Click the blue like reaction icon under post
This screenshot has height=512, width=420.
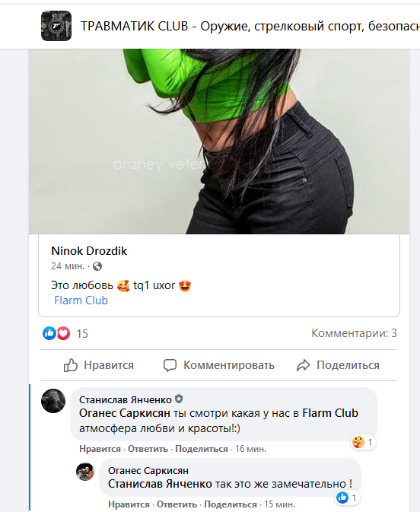click(x=49, y=333)
